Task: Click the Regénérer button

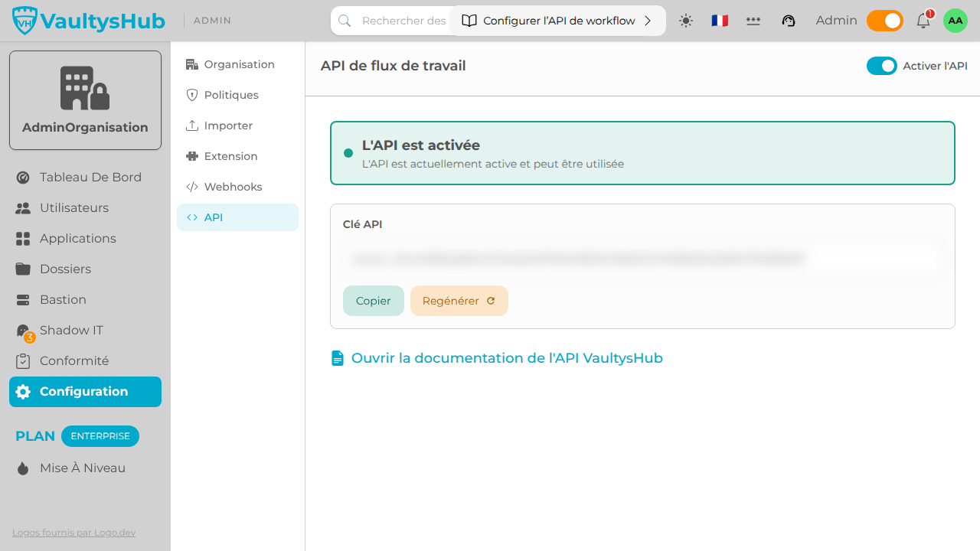Action: tap(459, 301)
